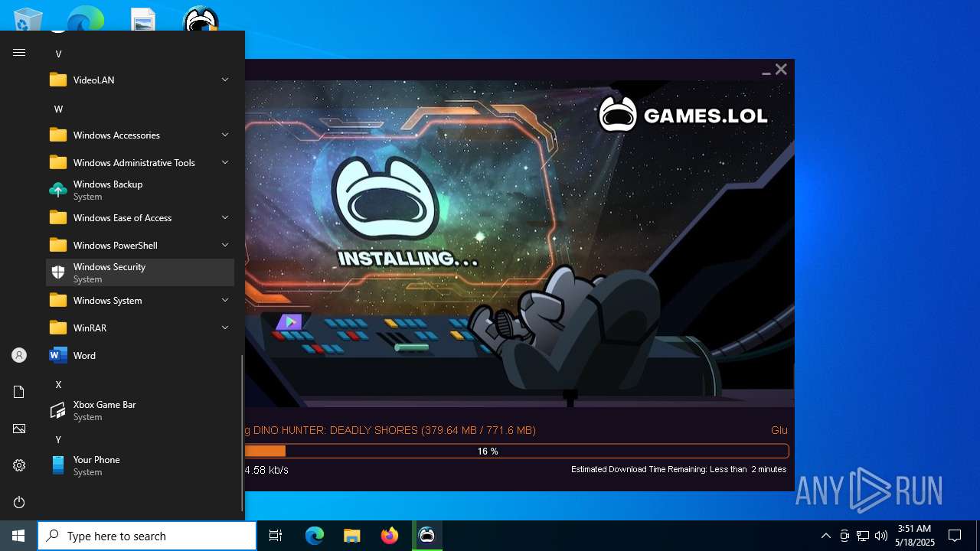Click the user account icon in Start rail
This screenshot has width=980, height=551.
(x=19, y=355)
